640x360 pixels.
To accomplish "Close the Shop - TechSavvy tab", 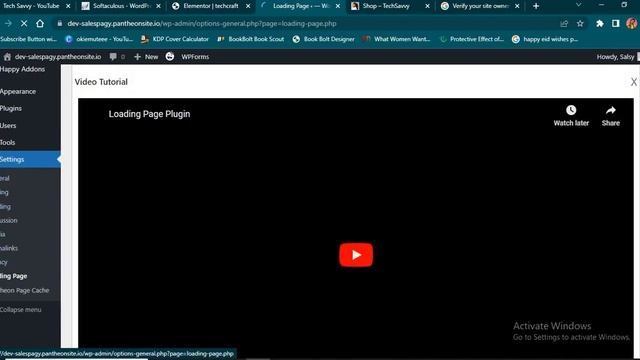I will (427, 6).
